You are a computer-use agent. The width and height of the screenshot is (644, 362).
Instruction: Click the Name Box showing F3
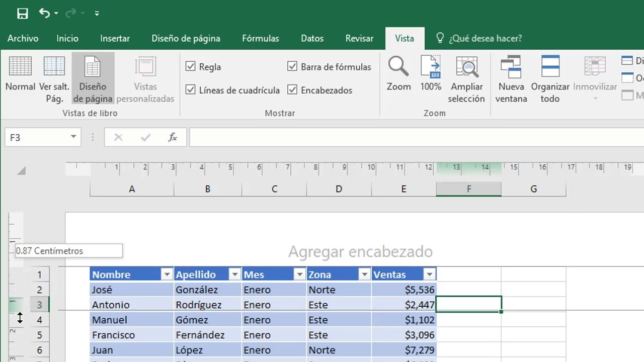tap(37, 137)
